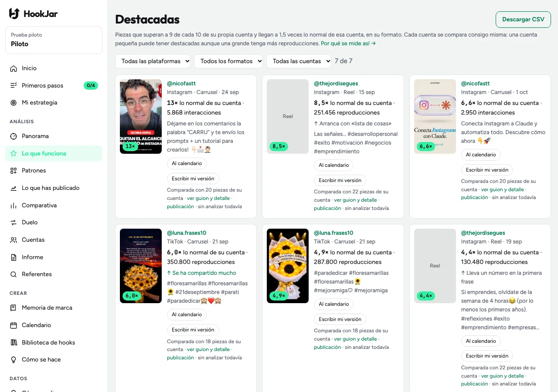The image size is (558, 392).
Task: Click the 7 de 7 results count
Action: [344, 61]
